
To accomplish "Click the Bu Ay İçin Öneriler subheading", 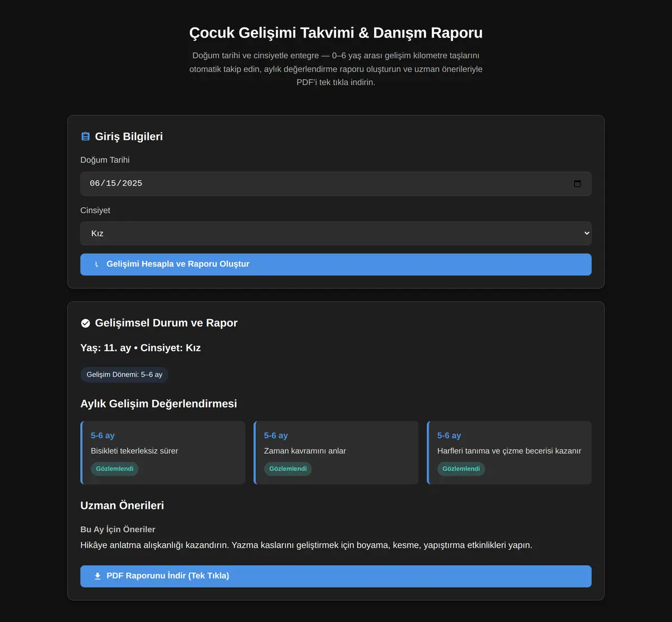I will tap(118, 529).
